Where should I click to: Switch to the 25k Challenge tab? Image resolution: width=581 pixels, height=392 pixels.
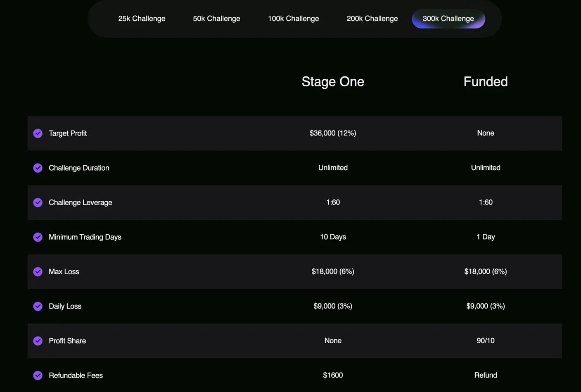142,19
